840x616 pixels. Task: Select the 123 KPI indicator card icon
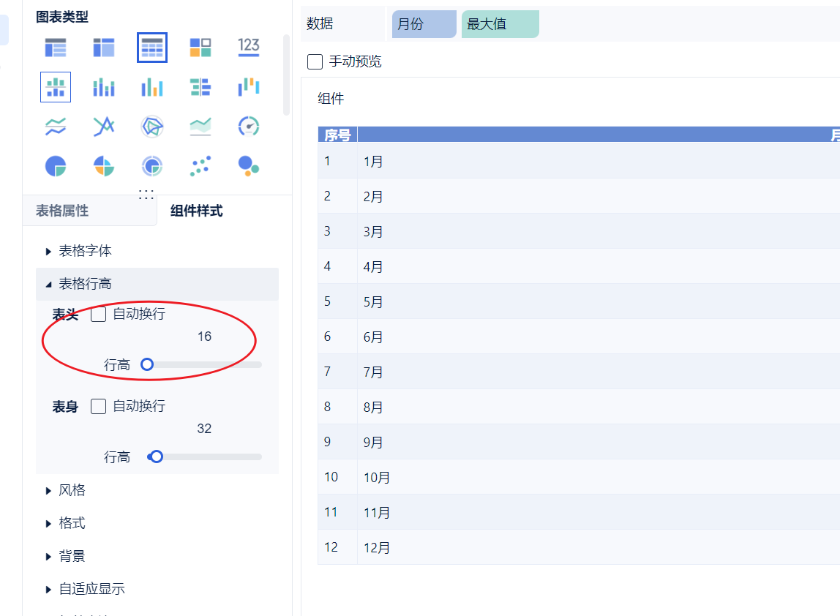click(x=249, y=47)
